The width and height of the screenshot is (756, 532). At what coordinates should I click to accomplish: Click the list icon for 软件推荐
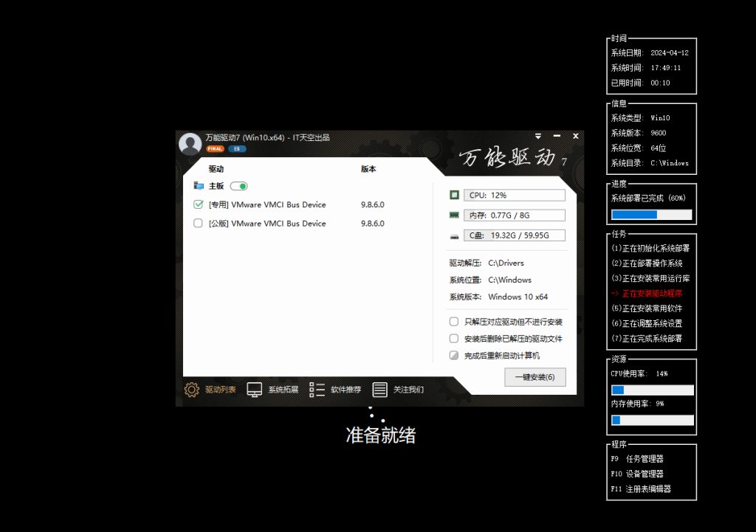[x=317, y=390]
